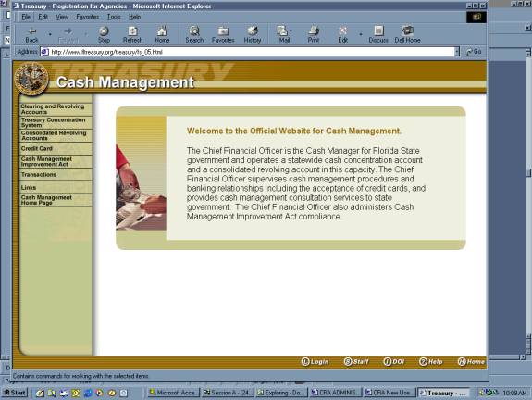
Task: Open the Favorites menu
Action: click(x=88, y=17)
